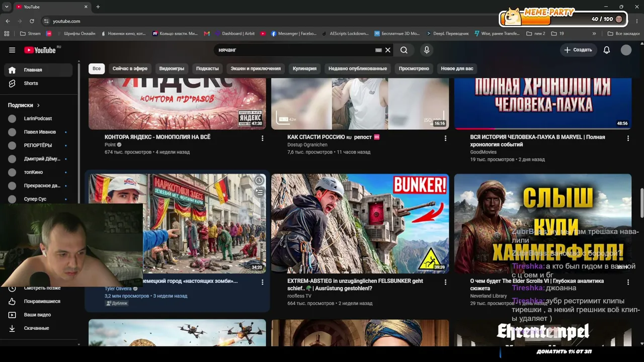The width and height of the screenshot is (644, 362).
Task: Open options menu for КОНТОРА ЯНДЕКС video
Action: (x=262, y=138)
